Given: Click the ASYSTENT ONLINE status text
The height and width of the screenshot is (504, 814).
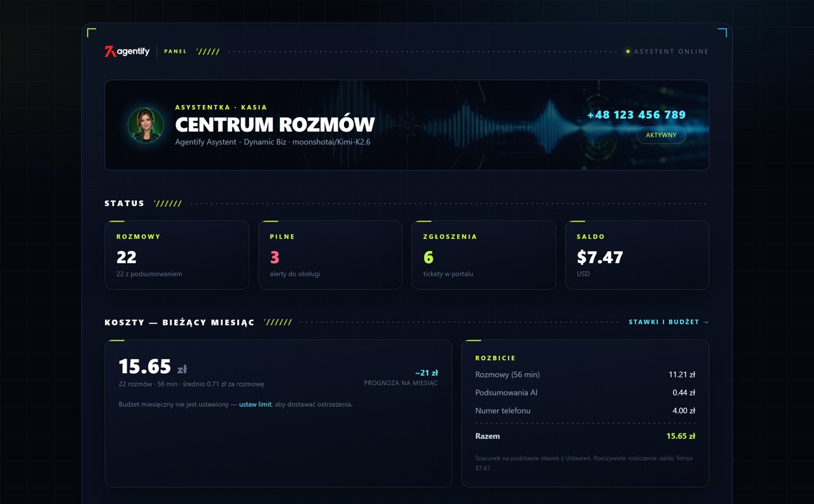Looking at the screenshot, I should coord(671,51).
